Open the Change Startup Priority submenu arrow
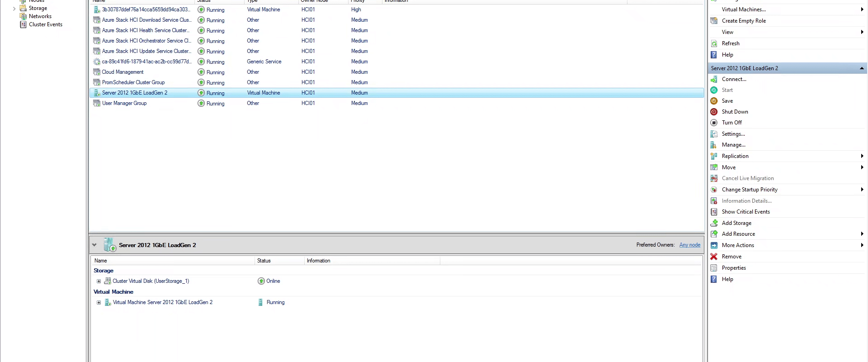Image resolution: width=868 pixels, height=362 pixels. click(862, 190)
